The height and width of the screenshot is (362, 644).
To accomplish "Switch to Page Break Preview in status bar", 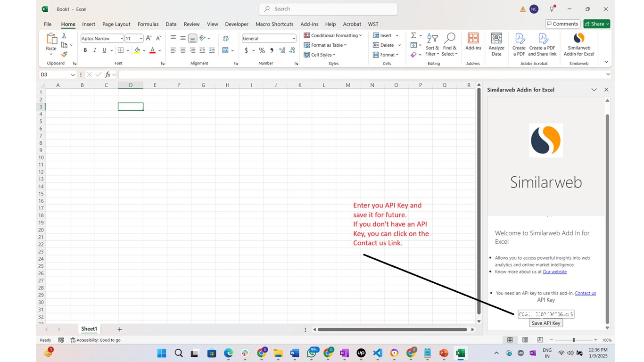I will point(540,340).
